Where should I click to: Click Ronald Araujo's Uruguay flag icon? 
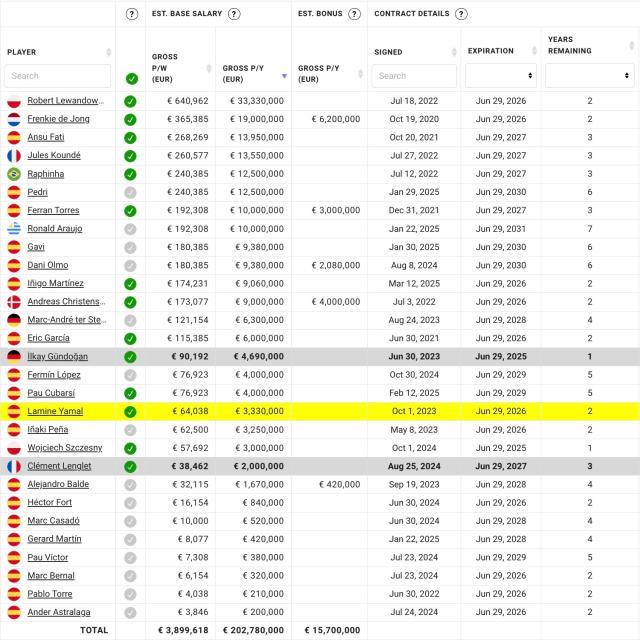[x=14, y=229]
